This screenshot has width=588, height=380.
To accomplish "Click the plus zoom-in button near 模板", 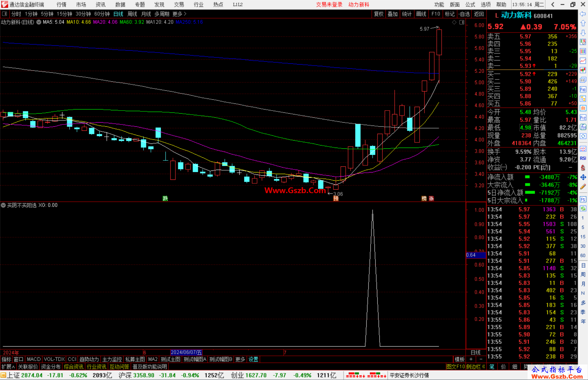I will 471,359.
